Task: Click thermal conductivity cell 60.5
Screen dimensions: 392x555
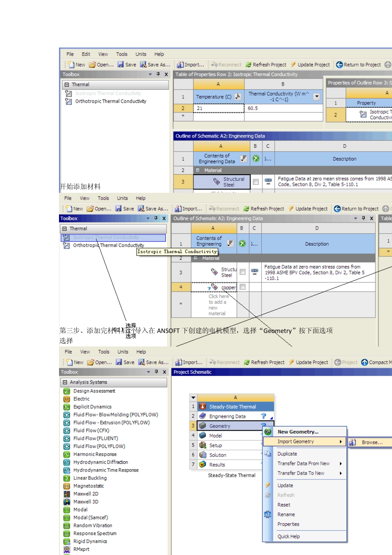Action: [283, 108]
